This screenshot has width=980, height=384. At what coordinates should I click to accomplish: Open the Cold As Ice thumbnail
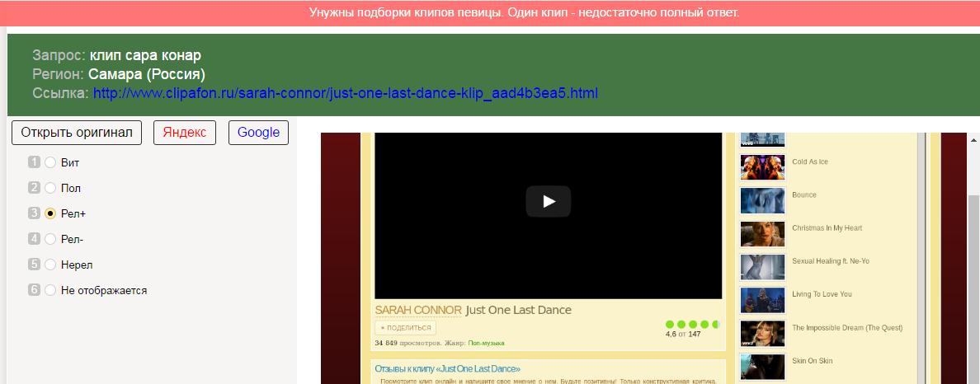pos(762,167)
